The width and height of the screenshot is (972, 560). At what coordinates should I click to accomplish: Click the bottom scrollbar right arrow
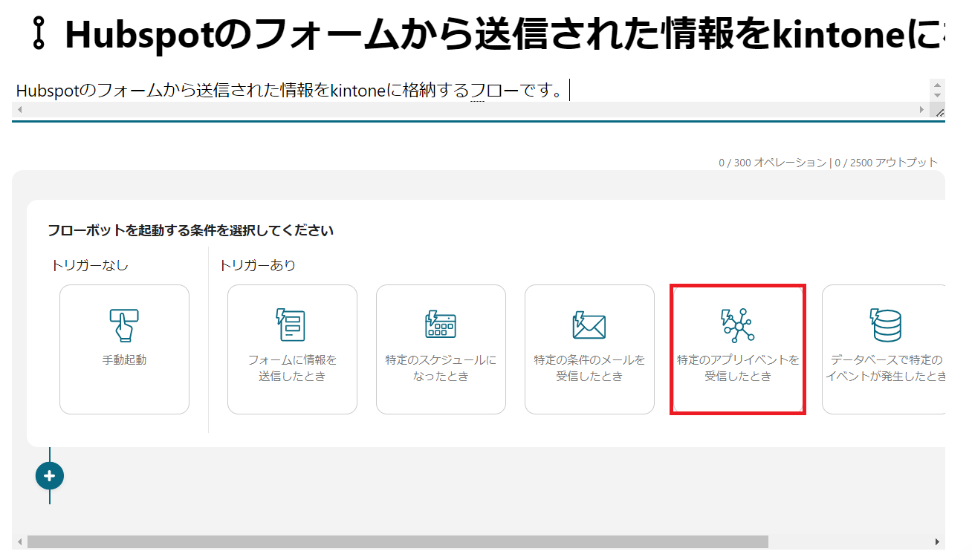pyautogui.click(x=938, y=542)
